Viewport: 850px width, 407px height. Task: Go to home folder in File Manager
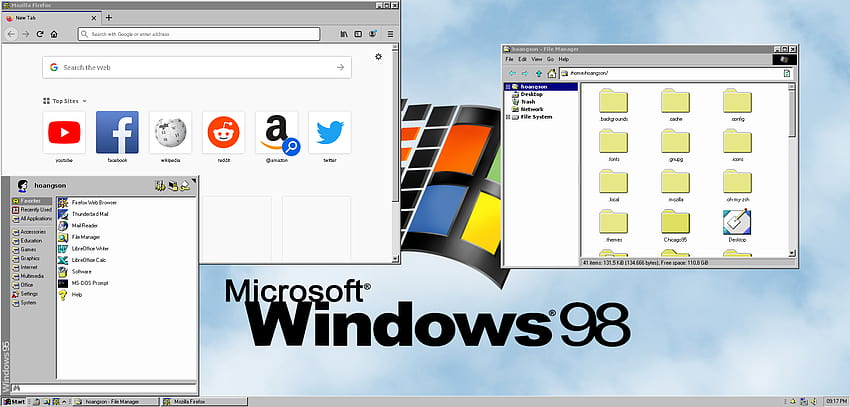(x=552, y=73)
